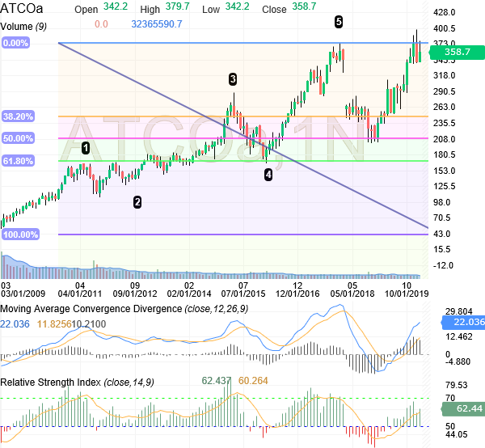
Task: Click the 09/01/2012 date axis label
Action: [135, 294]
